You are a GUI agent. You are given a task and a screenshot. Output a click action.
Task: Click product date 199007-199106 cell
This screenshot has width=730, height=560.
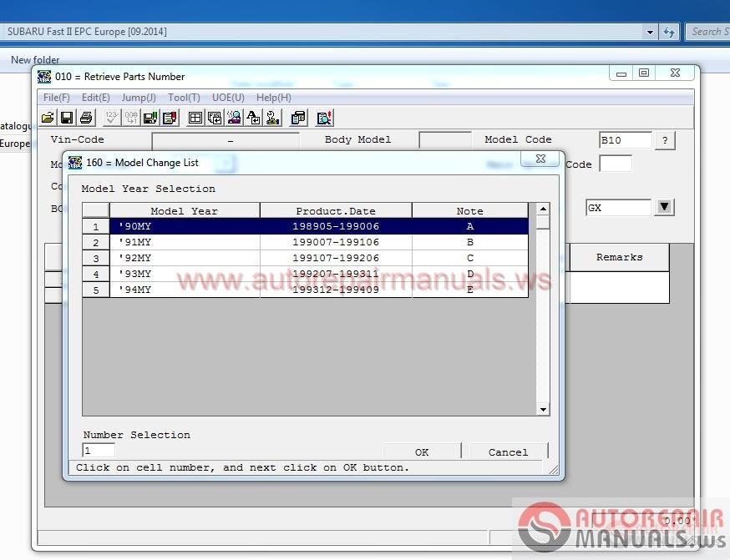point(336,242)
